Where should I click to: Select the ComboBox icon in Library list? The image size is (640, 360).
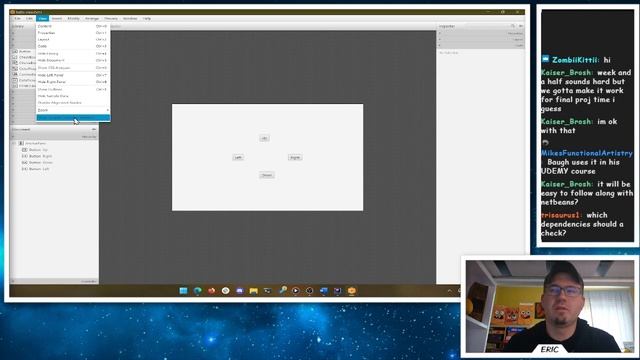(15, 74)
